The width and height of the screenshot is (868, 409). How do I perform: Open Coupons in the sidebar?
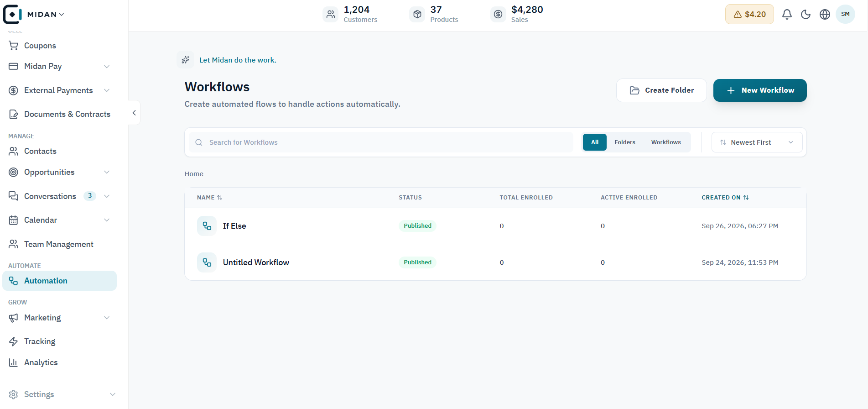(x=60, y=46)
